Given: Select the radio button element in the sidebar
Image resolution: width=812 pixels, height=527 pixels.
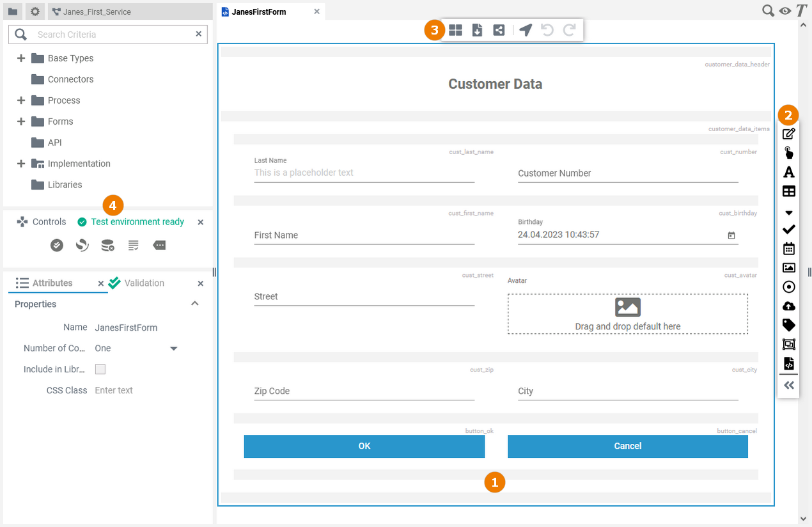Looking at the screenshot, I should click(789, 287).
